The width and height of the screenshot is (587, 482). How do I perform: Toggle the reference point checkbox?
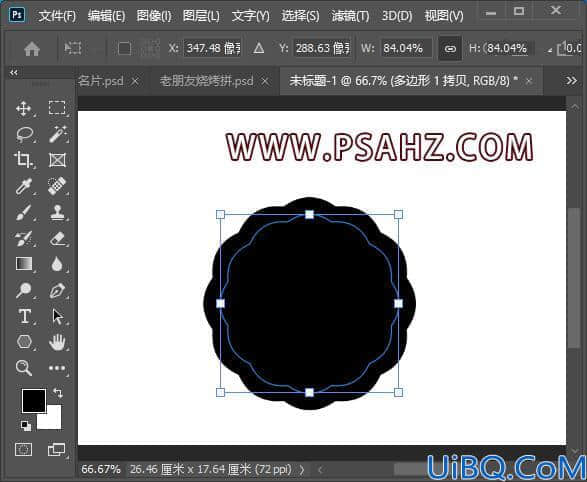pos(124,49)
